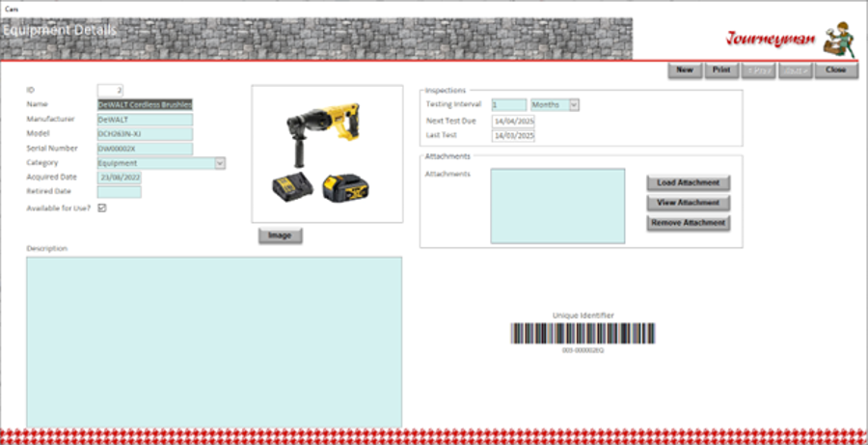The height and width of the screenshot is (445, 868).
Task: Click the Image button below the photo
Action: pyautogui.click(x=280, y=236)
